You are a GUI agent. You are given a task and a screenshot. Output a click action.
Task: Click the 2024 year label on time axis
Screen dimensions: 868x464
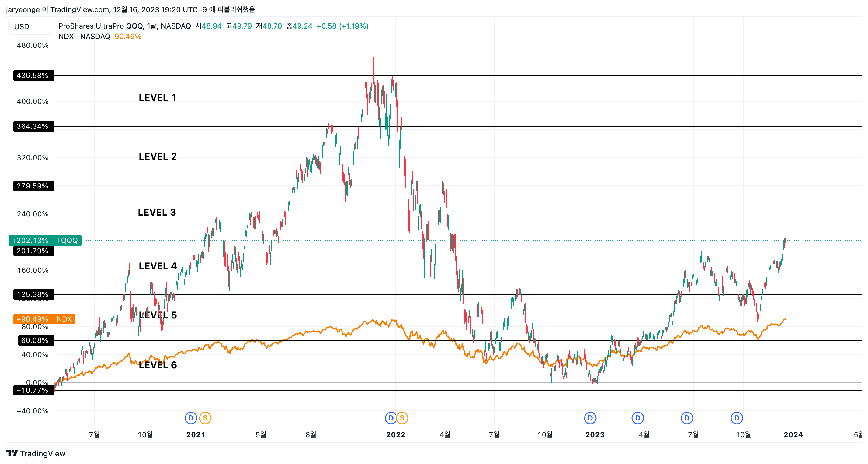793,435
